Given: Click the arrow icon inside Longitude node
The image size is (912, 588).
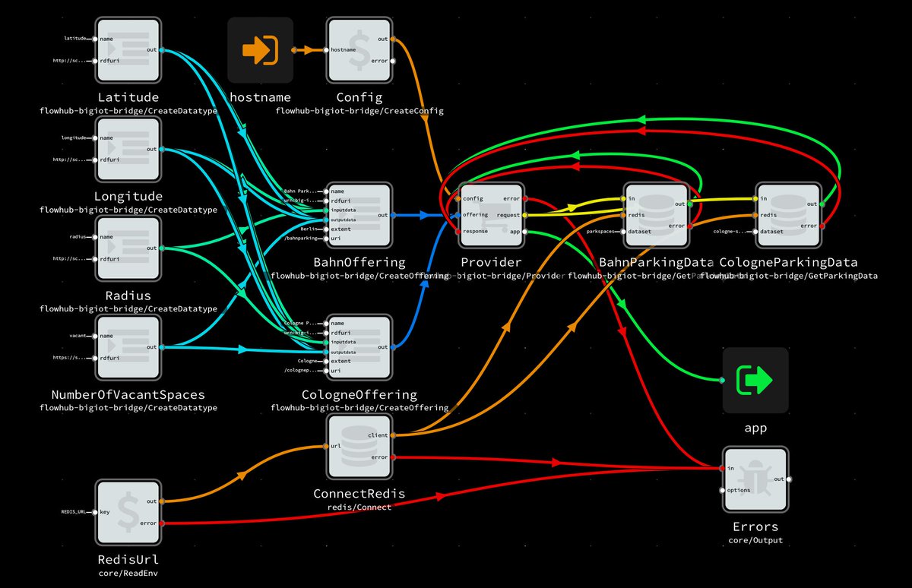Looking at the screenshot, I should 128,148.
